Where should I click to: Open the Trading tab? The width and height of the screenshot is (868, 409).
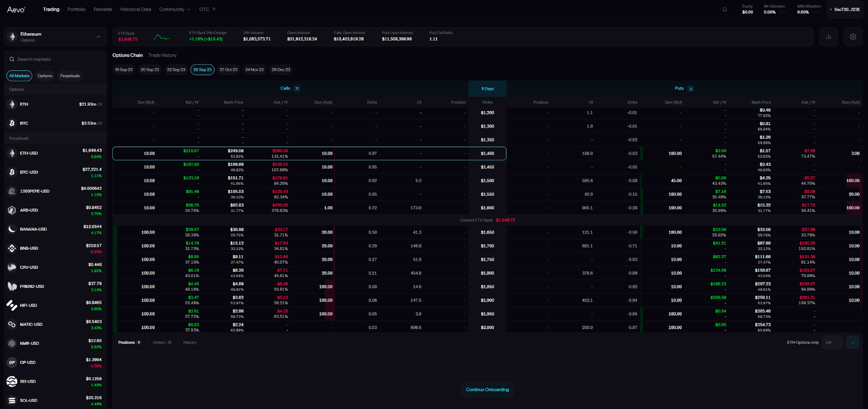tap(51, 9)
